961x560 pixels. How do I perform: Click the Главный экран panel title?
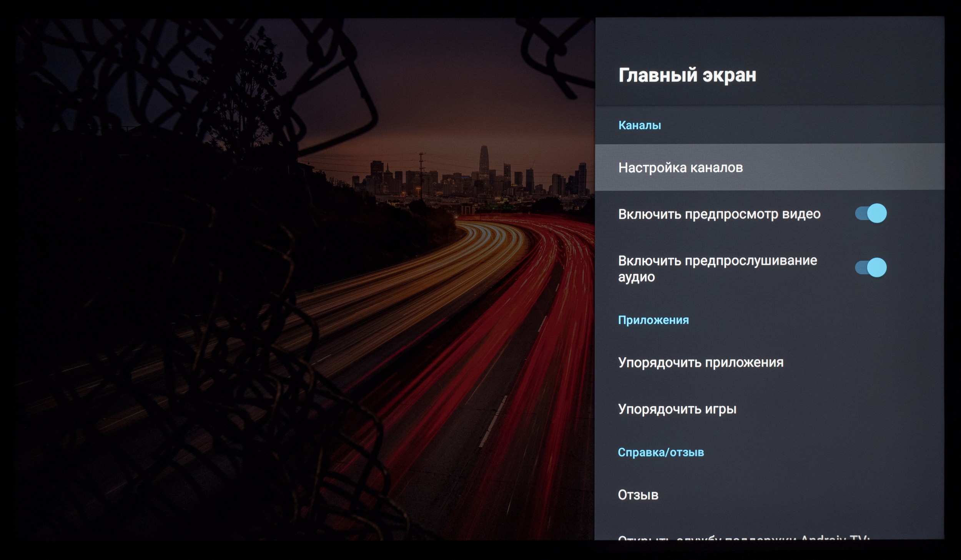tap(687, 75)
